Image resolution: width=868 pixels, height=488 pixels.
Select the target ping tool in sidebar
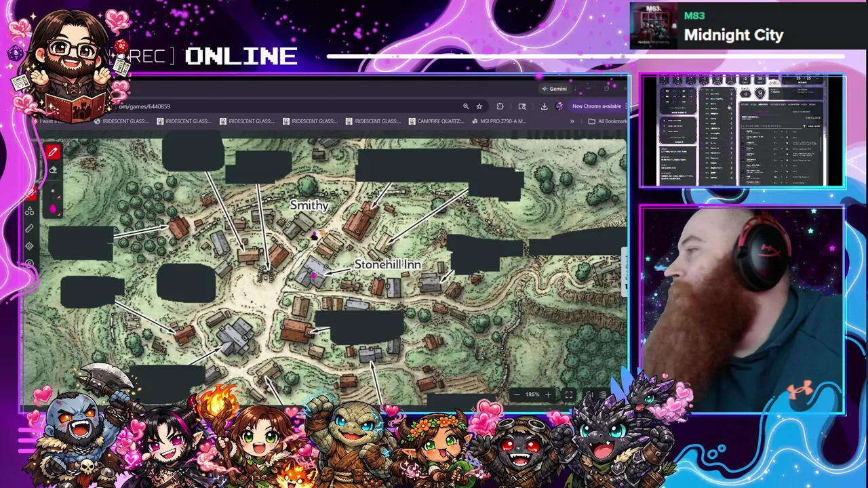29,246
